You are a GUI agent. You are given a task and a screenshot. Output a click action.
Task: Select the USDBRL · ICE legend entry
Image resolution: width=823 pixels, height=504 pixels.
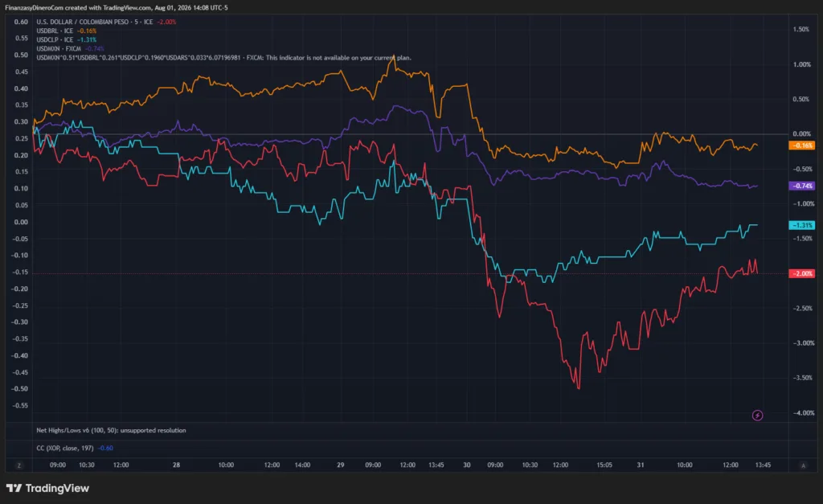66,31
